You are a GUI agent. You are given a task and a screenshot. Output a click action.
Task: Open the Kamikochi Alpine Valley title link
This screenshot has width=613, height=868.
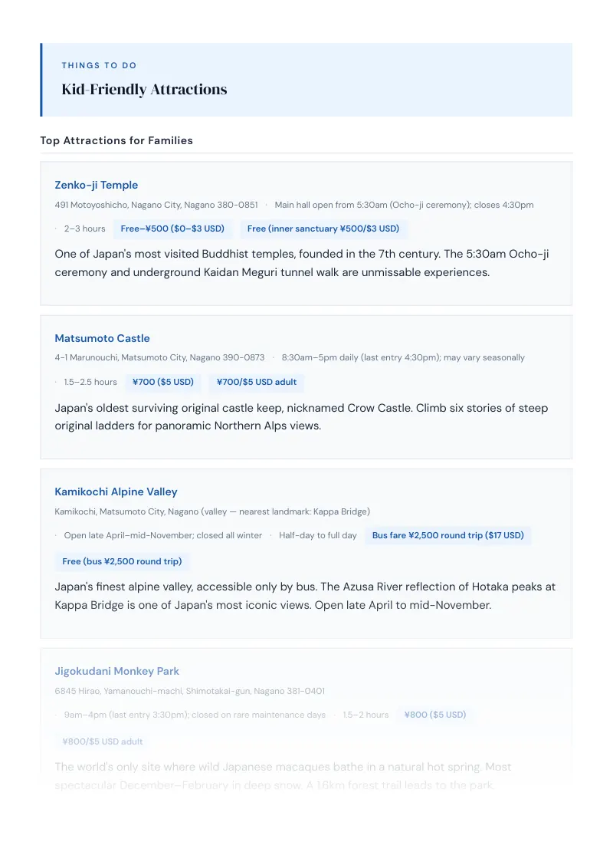(116, 492)
